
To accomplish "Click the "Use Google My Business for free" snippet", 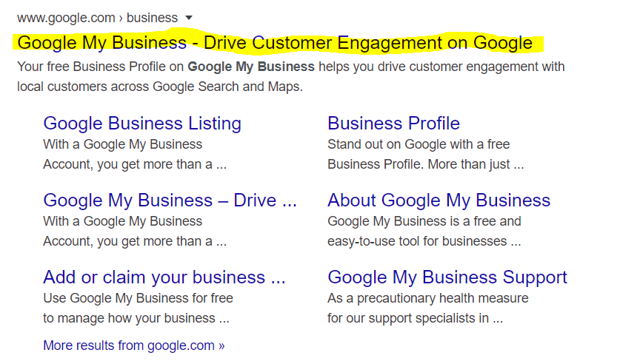I will pos(138,298).
